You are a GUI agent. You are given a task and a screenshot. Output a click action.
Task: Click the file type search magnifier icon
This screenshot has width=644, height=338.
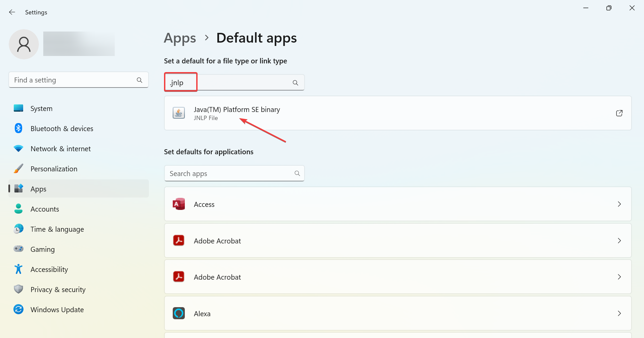(296, 82)
